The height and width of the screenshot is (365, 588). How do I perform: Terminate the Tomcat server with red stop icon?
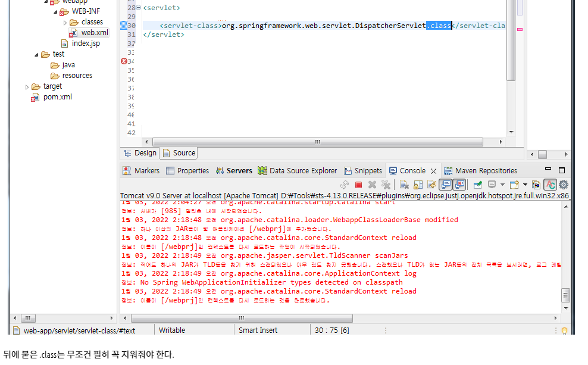(358, 185)
